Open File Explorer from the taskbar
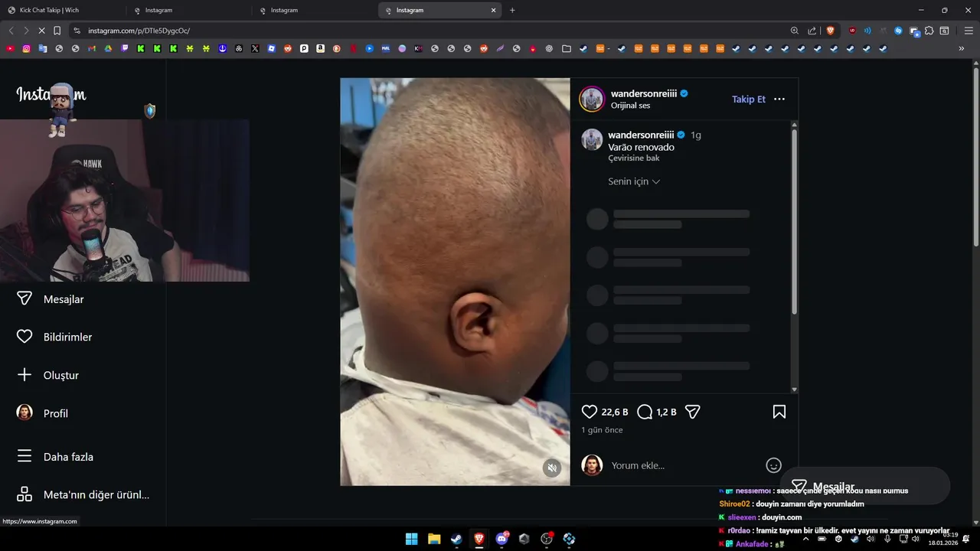Viewport: 980px width, 551px height. pyautogui.click(x=433, y=539)
